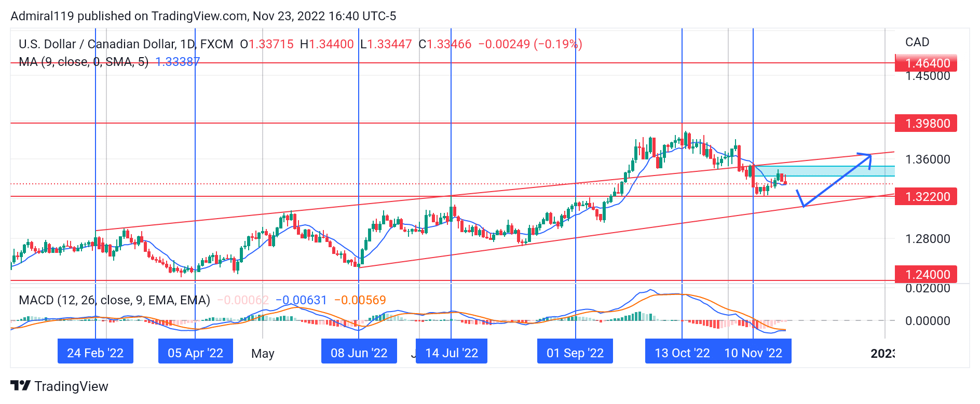980x404 pixels.
Task: Select the 13 Oct '22 date label
Action: tap(682, 353)
